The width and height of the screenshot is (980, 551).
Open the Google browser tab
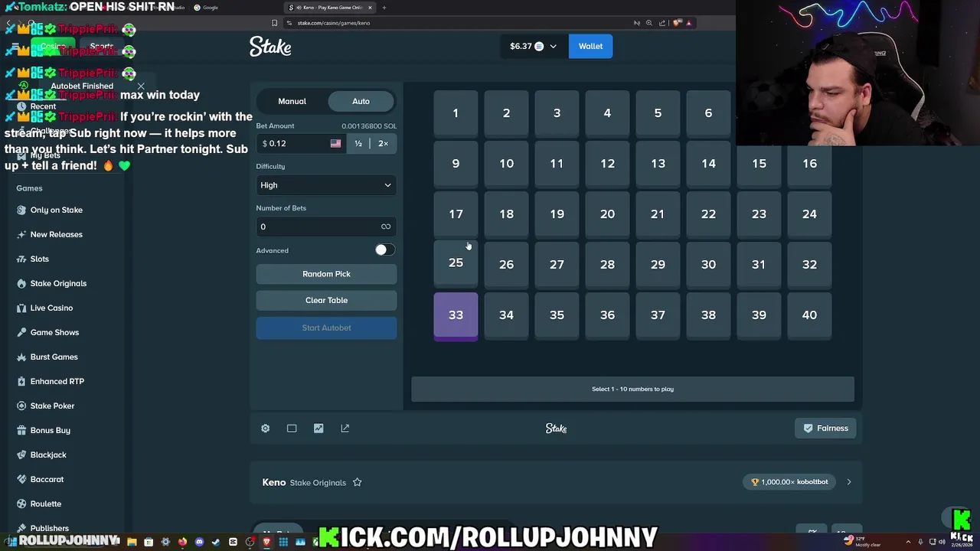click(x=207, y=8)
